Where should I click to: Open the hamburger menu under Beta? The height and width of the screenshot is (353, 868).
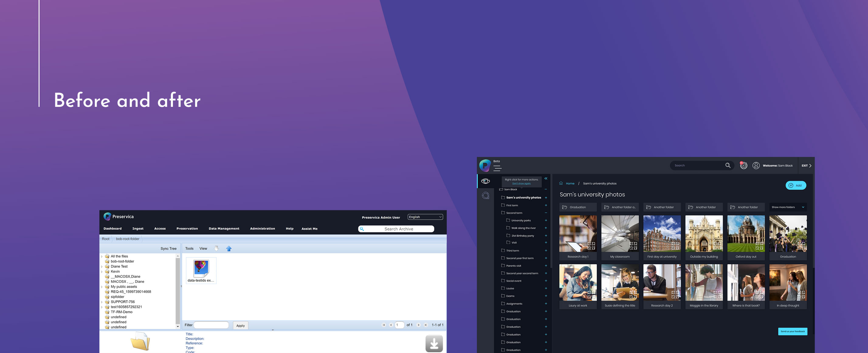pyautogui.click(x=497, y=168)
